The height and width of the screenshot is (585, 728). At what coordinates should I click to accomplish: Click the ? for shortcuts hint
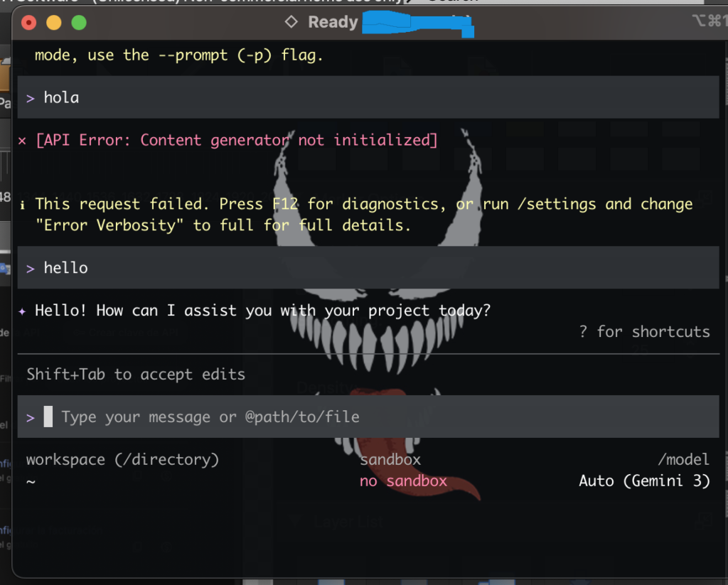[x=644, y=332]
